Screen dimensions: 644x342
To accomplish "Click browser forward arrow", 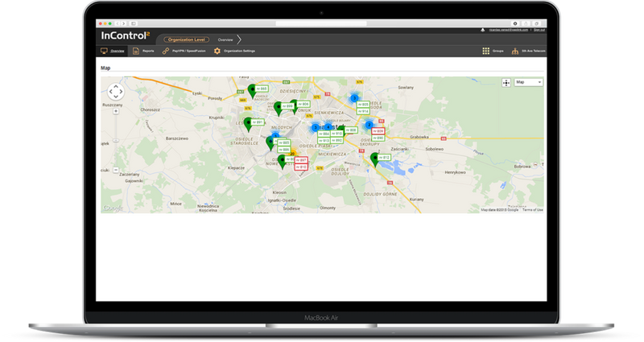I will pos(123,23).
